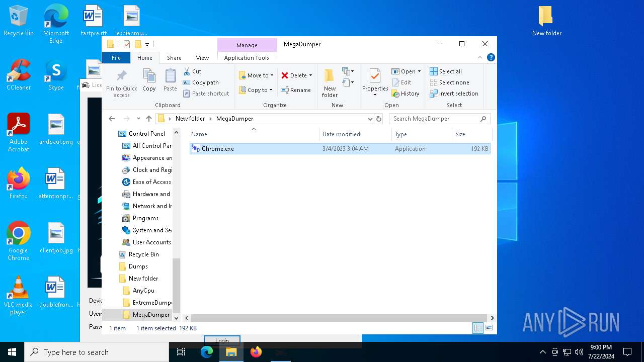The width and height of the screenshot is (644, 362).
Task: Click History in Open group
Action: pyautogui.click(x=406, y=94)
